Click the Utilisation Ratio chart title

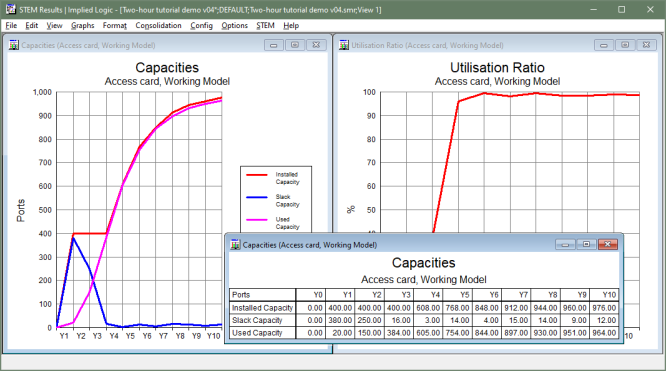coord(497,68)
